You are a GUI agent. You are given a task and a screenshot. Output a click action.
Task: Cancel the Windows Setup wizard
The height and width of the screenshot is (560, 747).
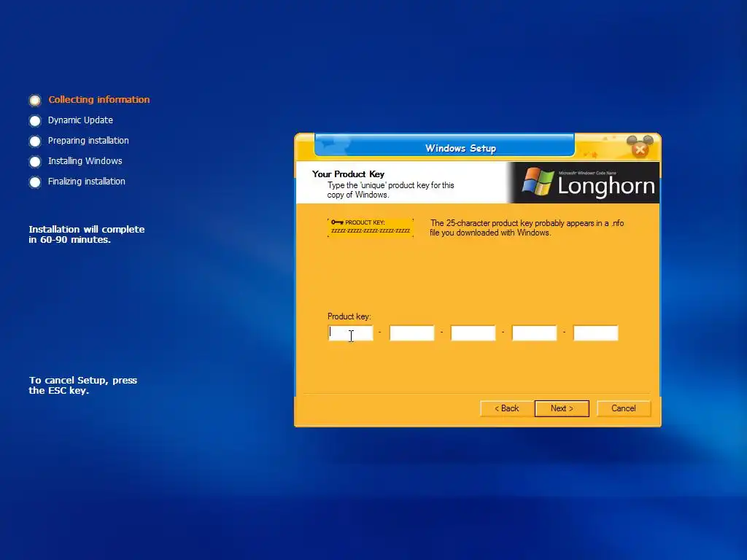[623, 408]
